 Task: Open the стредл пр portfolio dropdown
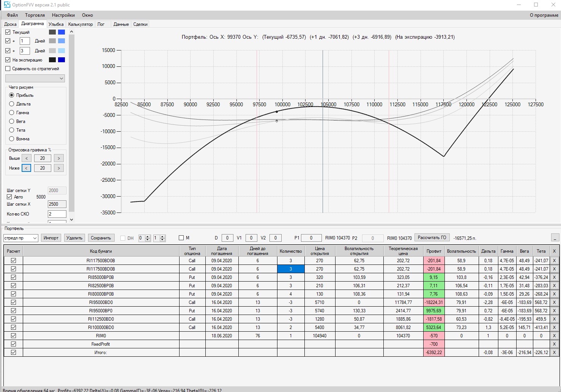[21, 238]
